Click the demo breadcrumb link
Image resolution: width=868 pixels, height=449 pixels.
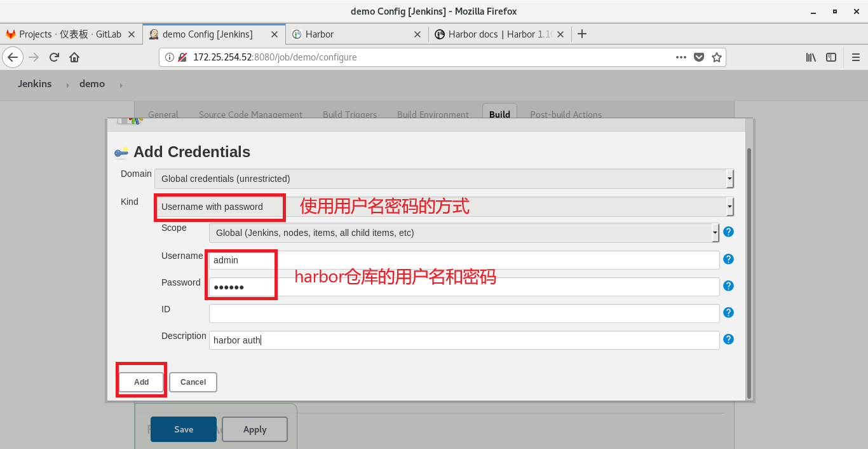[92, 84]
